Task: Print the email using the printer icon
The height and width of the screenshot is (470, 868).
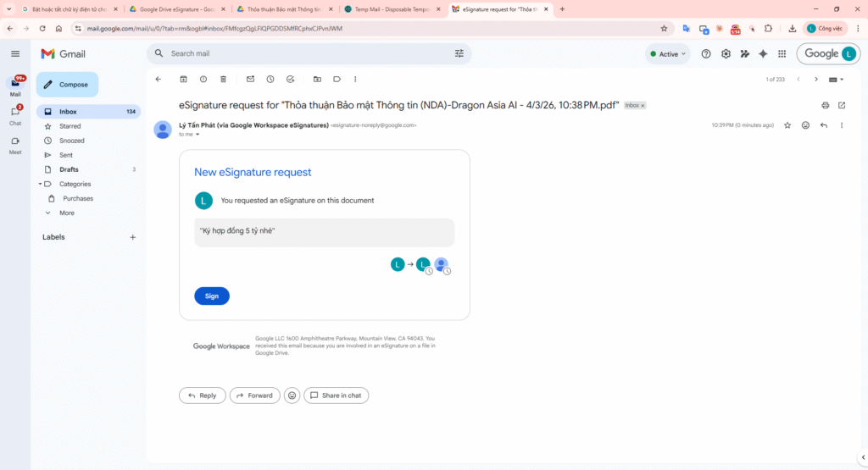Action: click(825, 105)
